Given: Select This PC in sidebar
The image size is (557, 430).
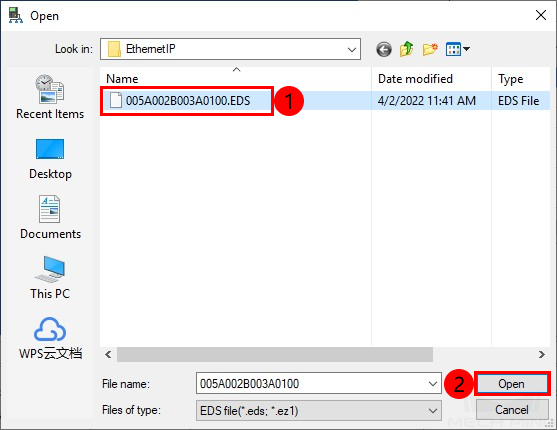Looking at the screenshot, I should click(50, 278).
